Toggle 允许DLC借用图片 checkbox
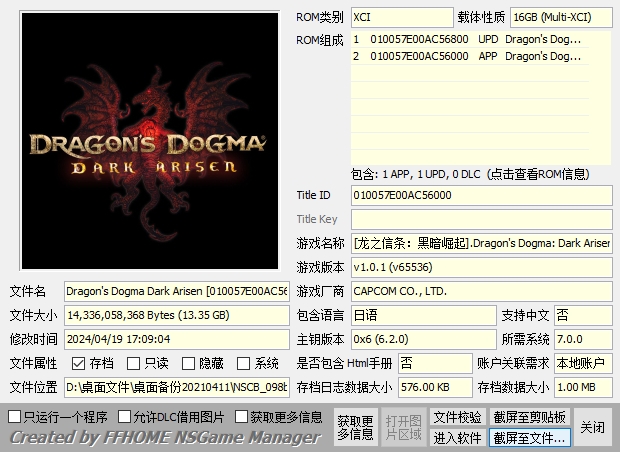Viewport: 620px width, 452px height. [x=124, y=416]
